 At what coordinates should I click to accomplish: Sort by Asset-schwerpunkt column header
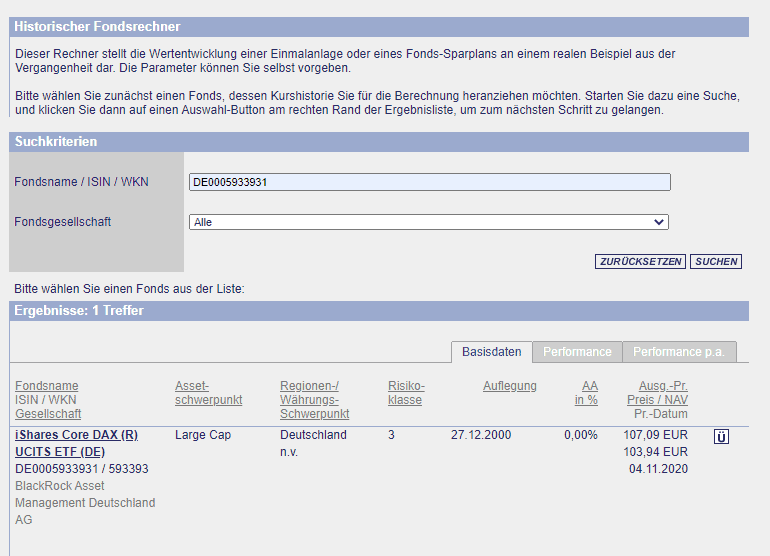tap(208, 393)
